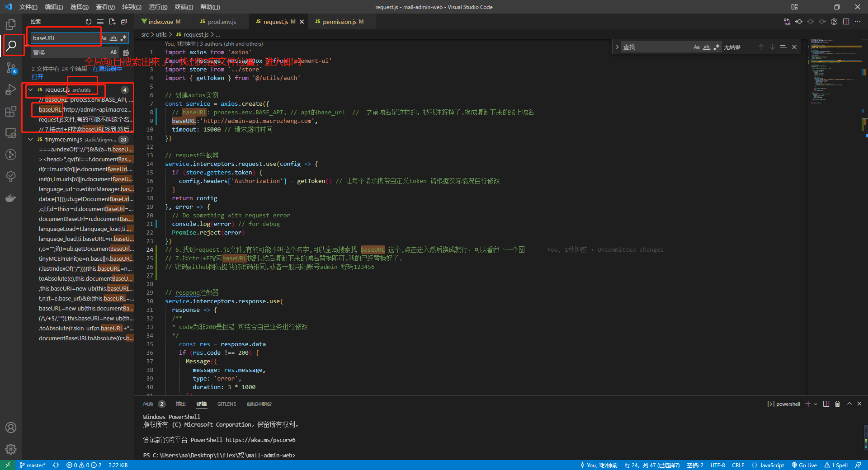Open the 查看(V) menu

[105, 7]
